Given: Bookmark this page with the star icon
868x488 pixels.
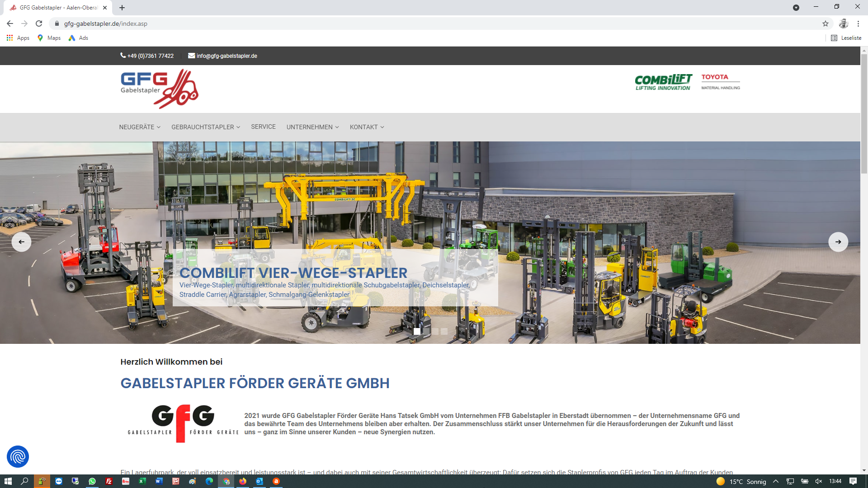Looking at the screenshot, I should pos(826,23).
